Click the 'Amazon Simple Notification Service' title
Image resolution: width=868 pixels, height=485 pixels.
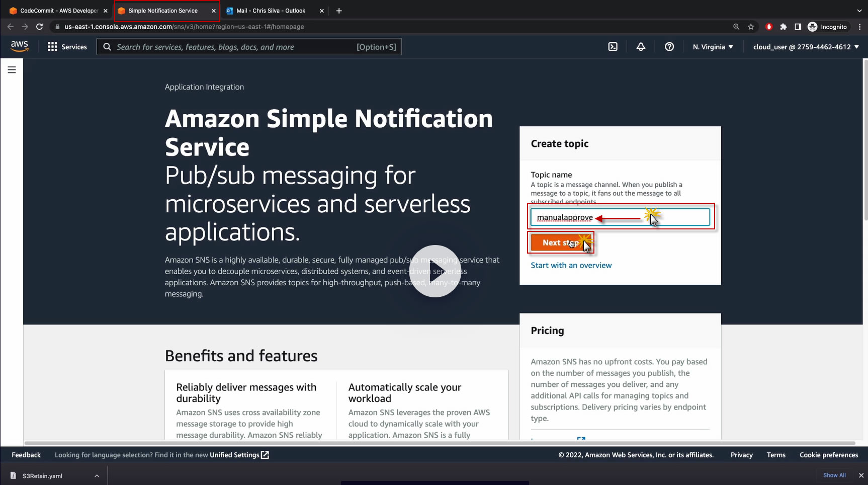click(329, 133)
